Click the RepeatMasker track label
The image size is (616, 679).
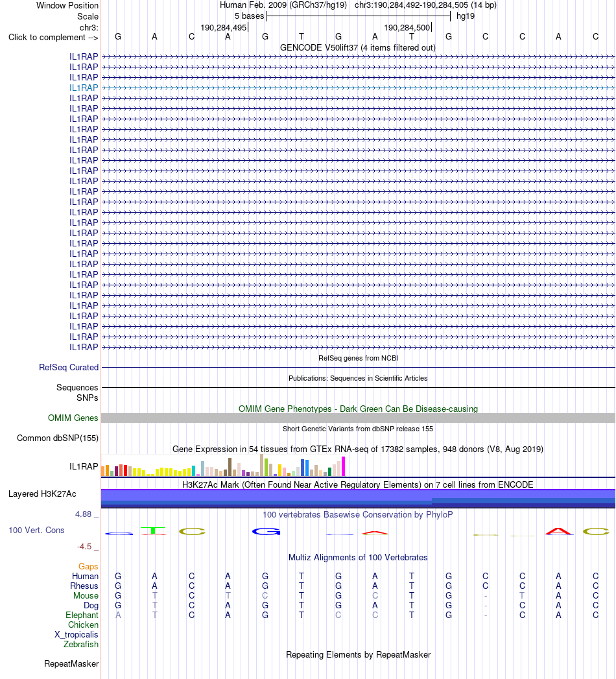pos(71,664)
